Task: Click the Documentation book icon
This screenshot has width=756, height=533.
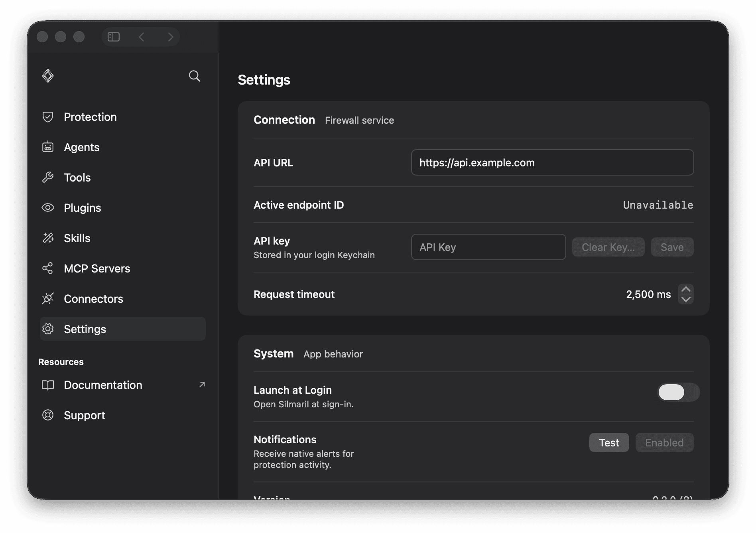Action: click(48, 385)
